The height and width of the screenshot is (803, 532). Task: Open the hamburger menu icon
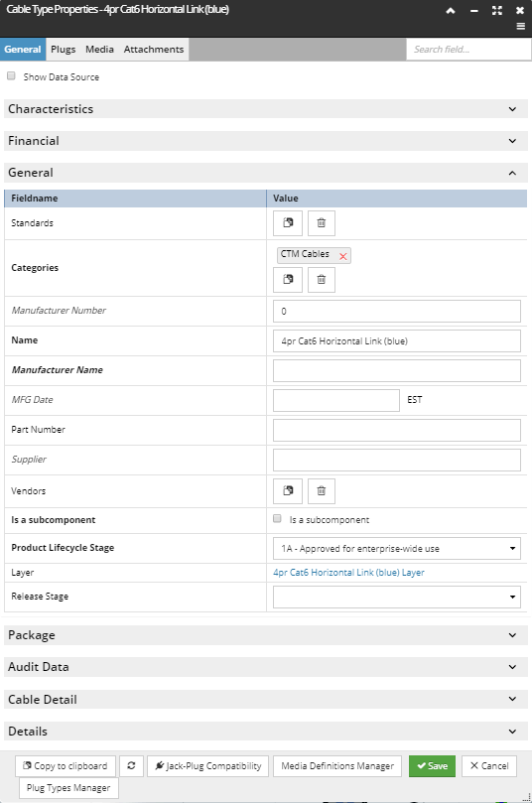(520, 26)
